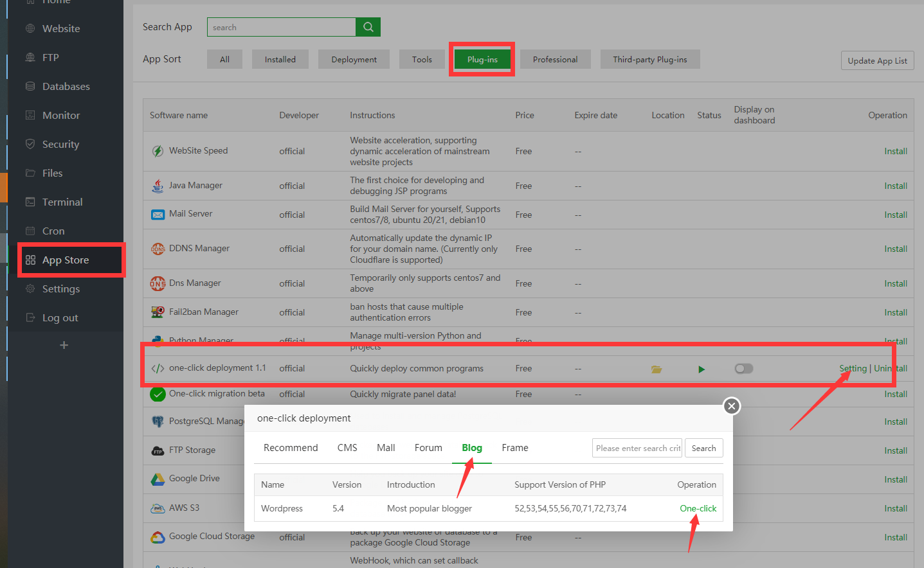This screenshot has height=568, width=924.
Task: Click the Google Drive app icon
Action: click(158, 479)
